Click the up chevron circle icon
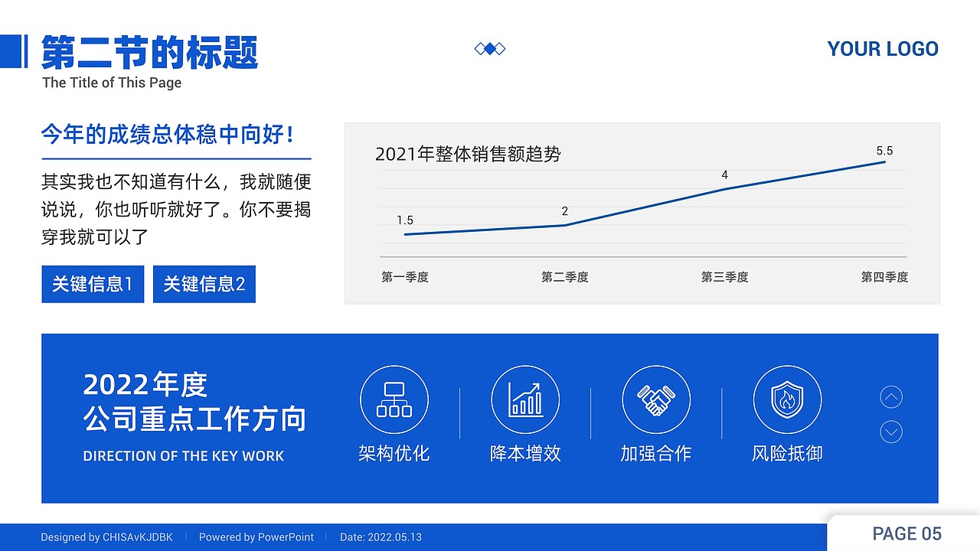Screen dimensions: 980x551 891,397
